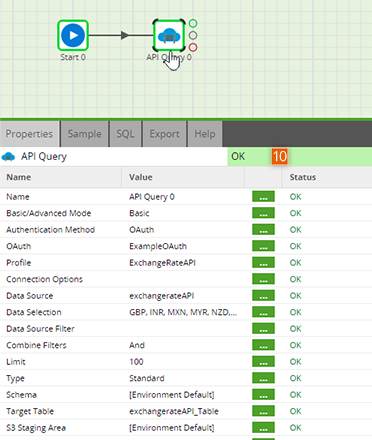Screen dimensions: 372x440
Task: Click the Schema '[Environment Default]' value
Action: point(172,395)
